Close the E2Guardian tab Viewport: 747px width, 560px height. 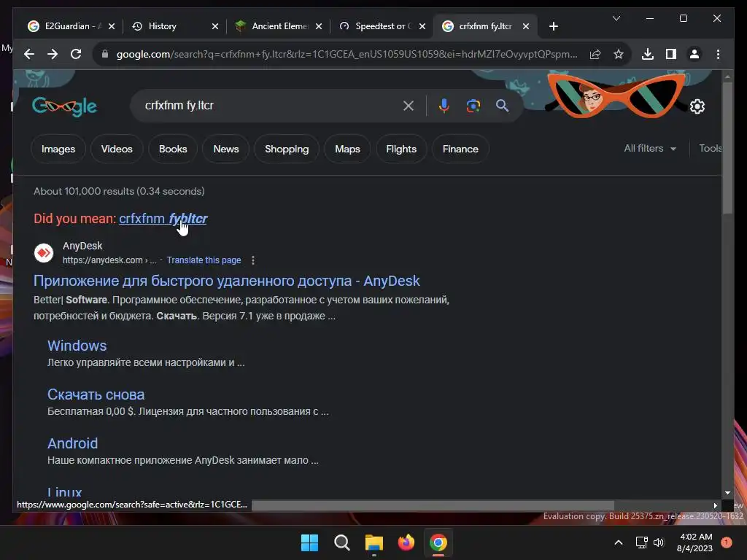click(x=112, y=26)
